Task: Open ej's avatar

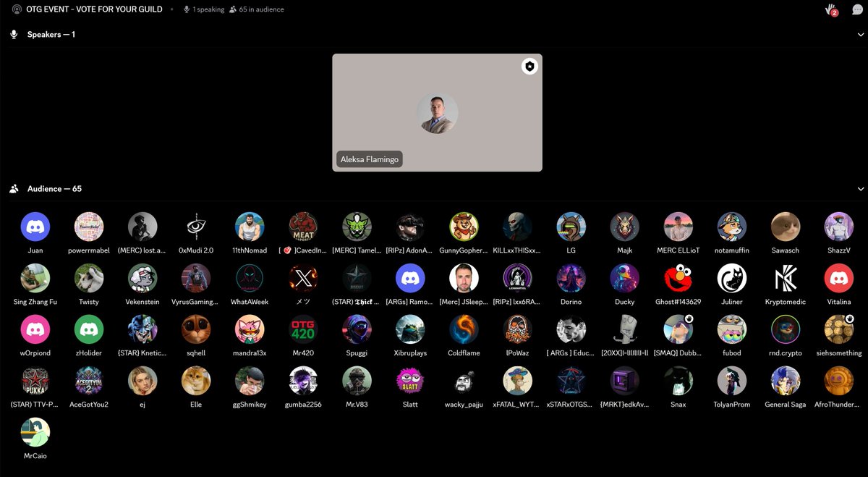Action: [142, 381]
